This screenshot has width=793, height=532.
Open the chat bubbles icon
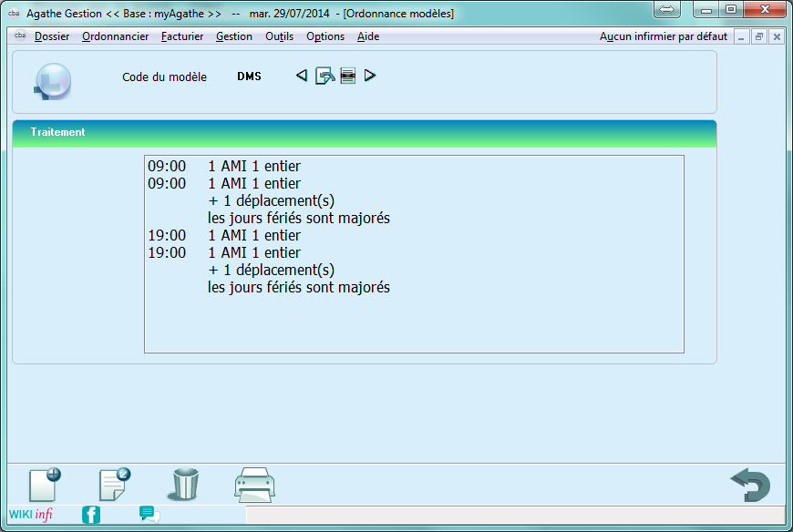[x=149, y=515]
